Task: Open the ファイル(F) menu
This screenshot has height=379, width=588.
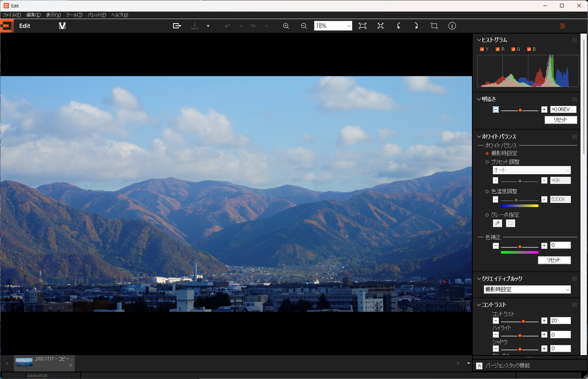Action: (12, 15)
